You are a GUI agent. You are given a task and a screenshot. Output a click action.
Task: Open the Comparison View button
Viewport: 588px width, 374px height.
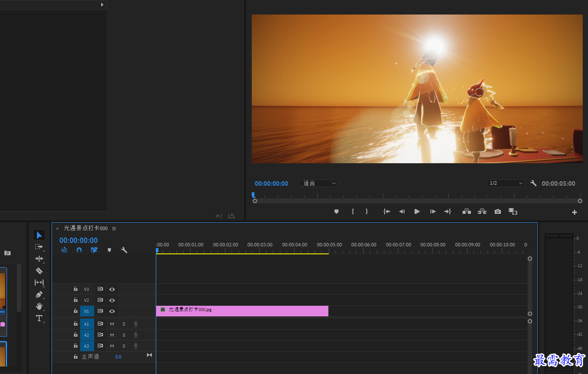tap(513, 212)
